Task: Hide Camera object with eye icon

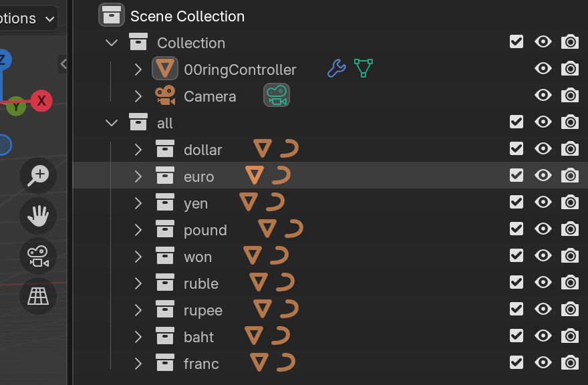Action: click(543, 95)
